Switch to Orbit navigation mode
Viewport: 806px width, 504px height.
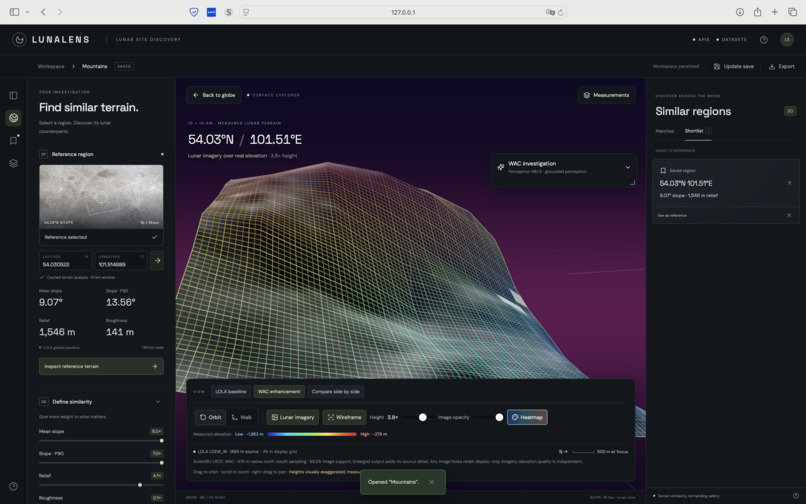click(210, 417)
